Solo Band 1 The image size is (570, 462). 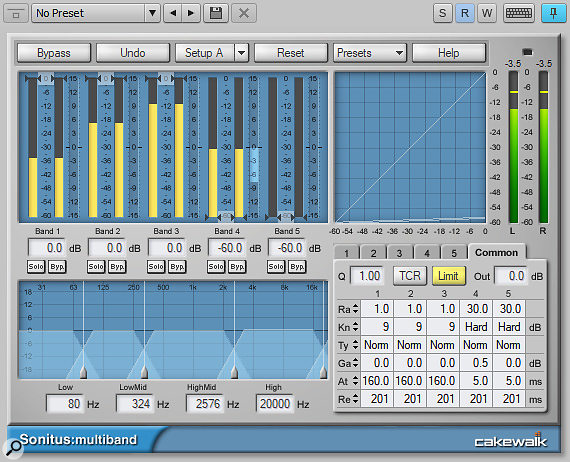point(36,267)
